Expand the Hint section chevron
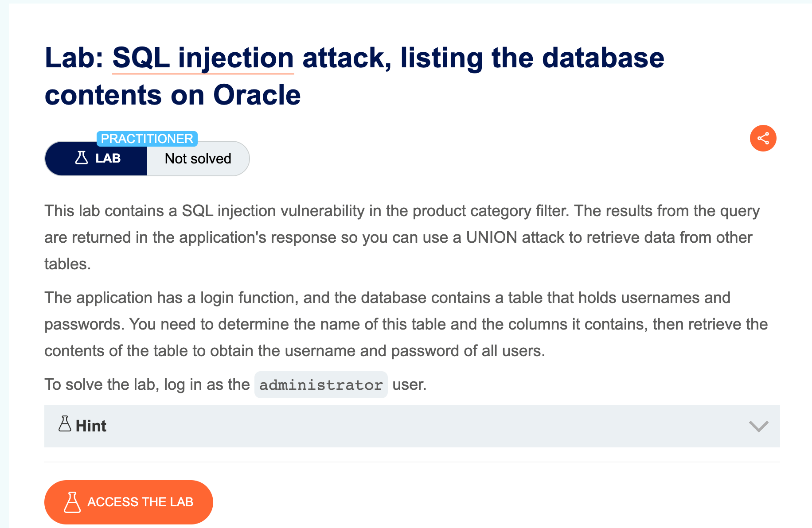The image size is (812, 528). tap(758, 426)
